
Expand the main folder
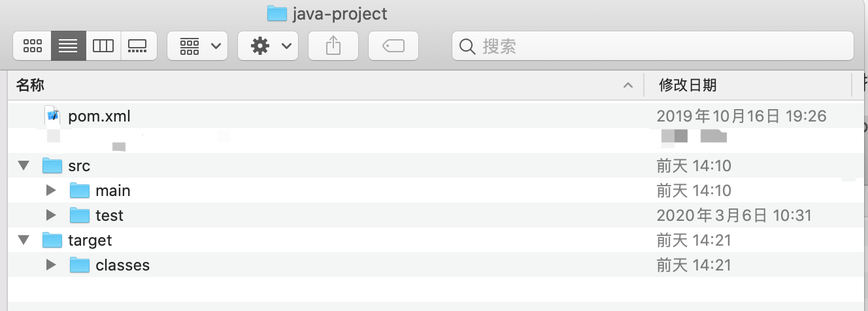(x=52, y=191)
